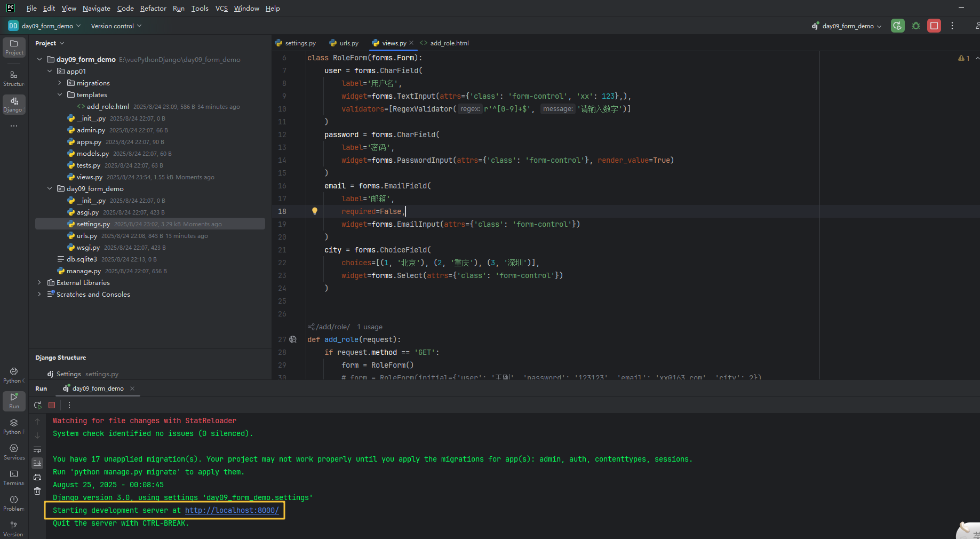980x539 pixels.
Task: Toggle the Structure tool window
Action: click(14, 78)
